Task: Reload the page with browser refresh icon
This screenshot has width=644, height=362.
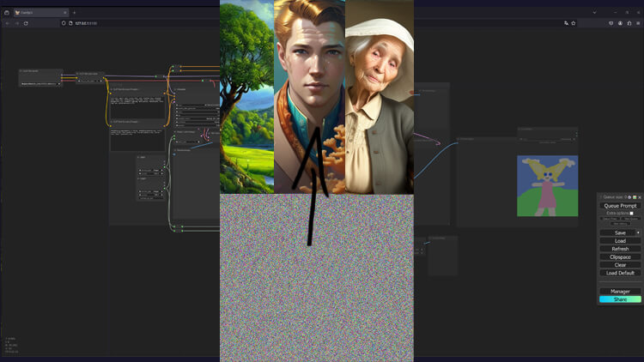Action: coord(26,23)
